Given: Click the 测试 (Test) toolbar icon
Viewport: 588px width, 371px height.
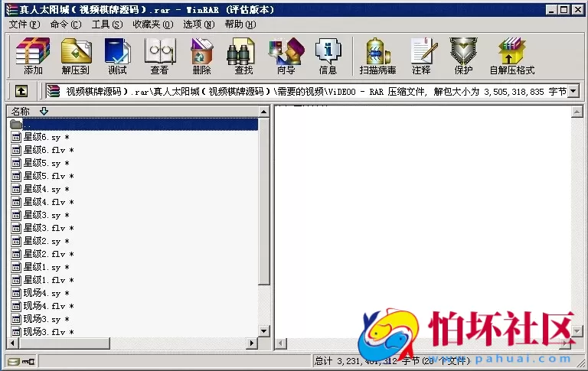Looking at the screenshot, I should [x=117, y=55].
